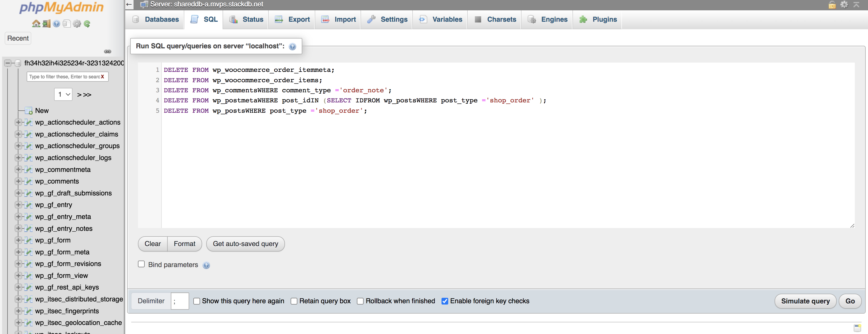Collapse the fh34h32ih4i325234r database tree
Image resolution: width=868 pixels, height=334 pixels.
[8, 63]
